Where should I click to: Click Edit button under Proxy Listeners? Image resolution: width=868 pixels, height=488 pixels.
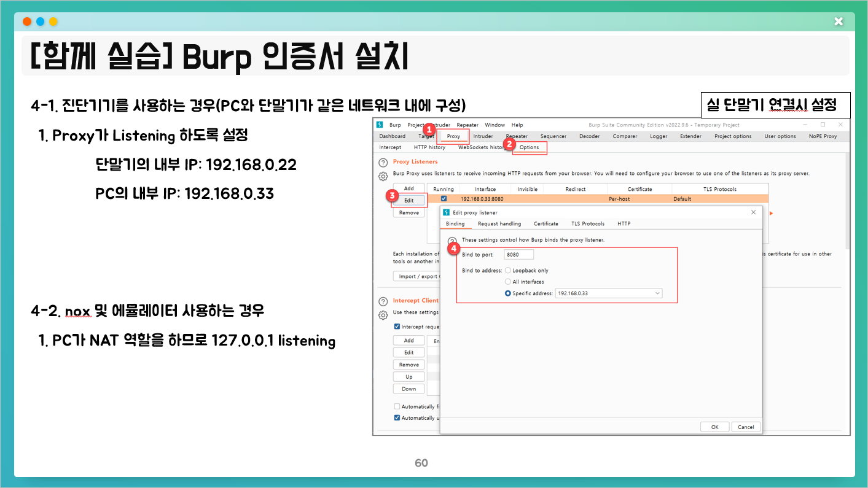pyautogui.click(x=409, y=201)
